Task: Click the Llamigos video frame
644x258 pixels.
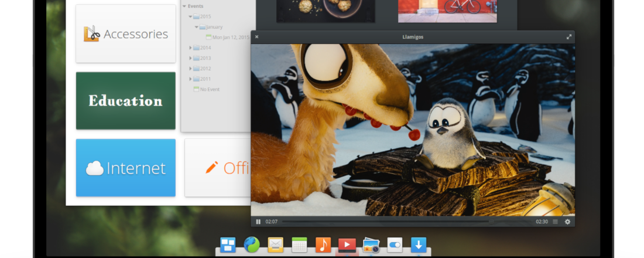Action: coord(413,130)
